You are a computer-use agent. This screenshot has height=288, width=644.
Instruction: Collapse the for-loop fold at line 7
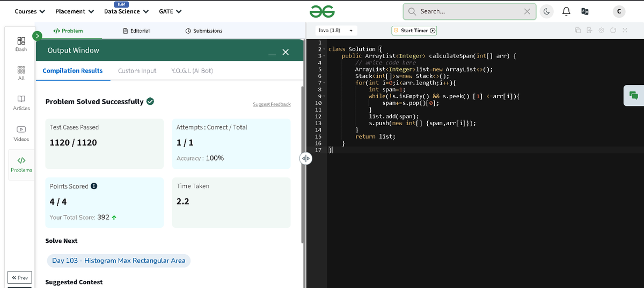324,83
